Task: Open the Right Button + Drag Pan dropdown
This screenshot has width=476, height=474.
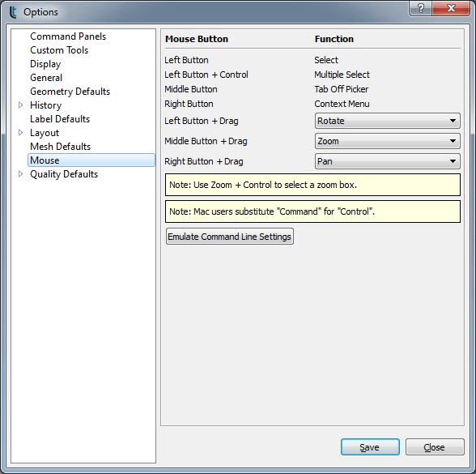Action: coord(387,161)
